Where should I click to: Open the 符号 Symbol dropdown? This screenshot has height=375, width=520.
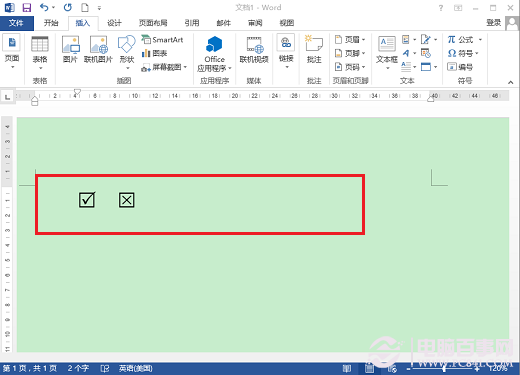point(463,53)
